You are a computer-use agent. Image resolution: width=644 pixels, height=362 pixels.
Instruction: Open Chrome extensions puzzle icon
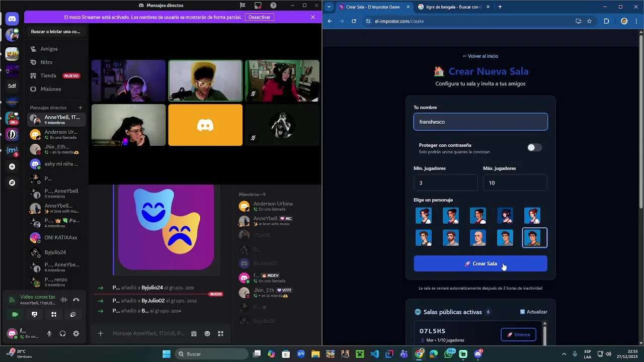[606, 21]
